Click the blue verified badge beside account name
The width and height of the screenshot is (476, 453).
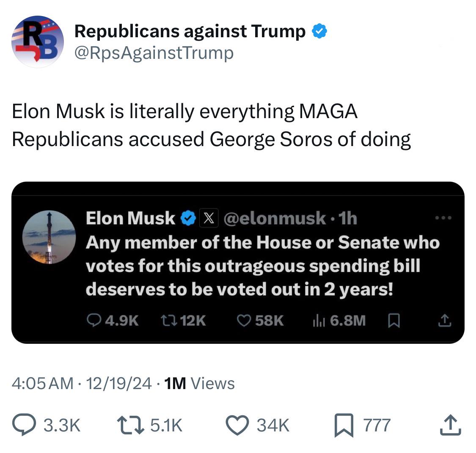(319, 32)
